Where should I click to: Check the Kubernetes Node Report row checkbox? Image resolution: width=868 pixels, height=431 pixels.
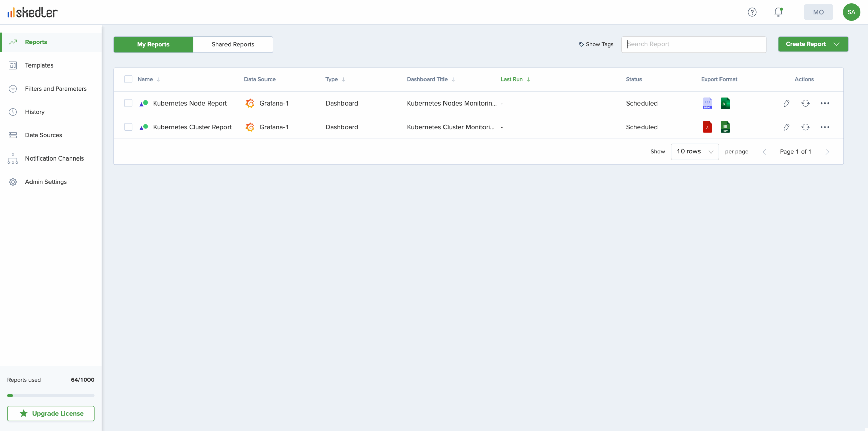click(128, 103)
